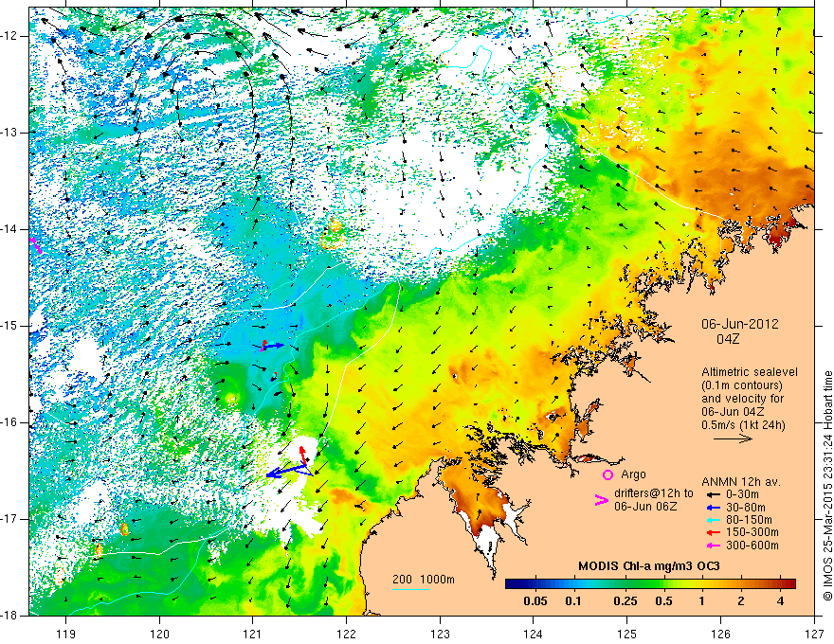
Task: Click the 'drifters@12h to' legend text
Action: click(654, 493)
